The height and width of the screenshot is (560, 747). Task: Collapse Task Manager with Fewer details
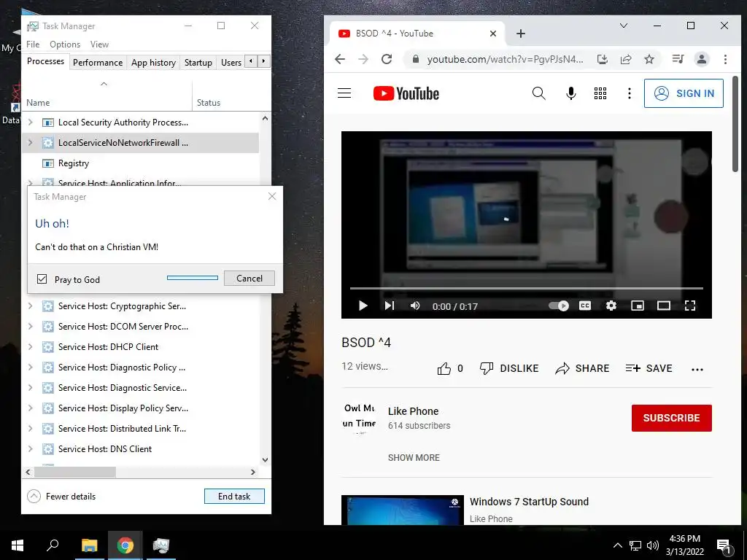(61, 496)
